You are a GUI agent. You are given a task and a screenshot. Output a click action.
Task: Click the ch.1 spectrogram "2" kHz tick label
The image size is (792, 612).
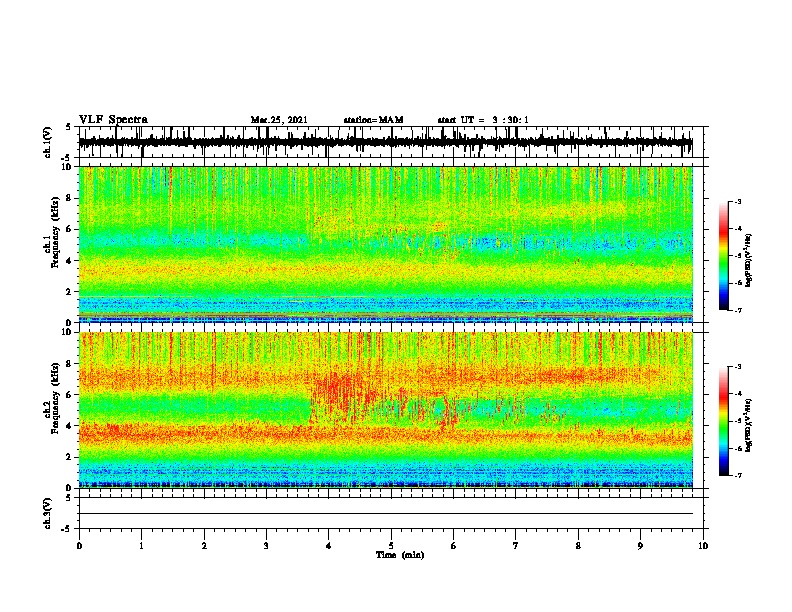[71, 291]
